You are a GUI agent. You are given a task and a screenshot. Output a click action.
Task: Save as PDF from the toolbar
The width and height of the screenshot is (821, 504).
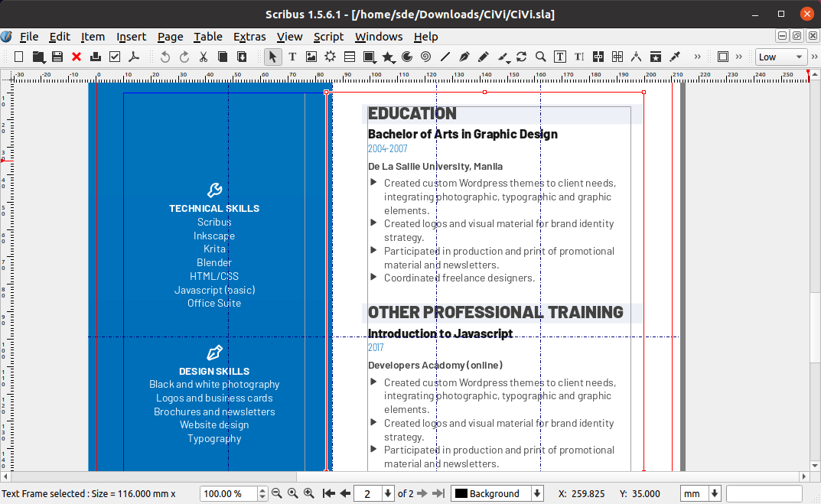(134, 57)
